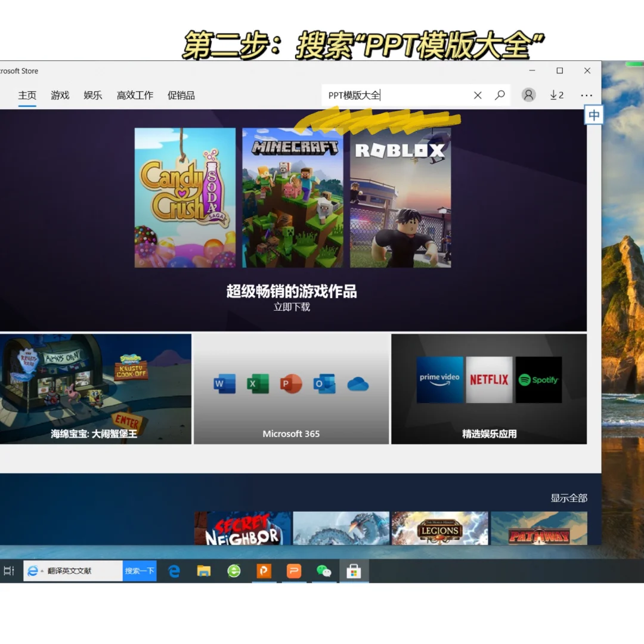Click the Task View icon on taskbar
This screenshot has width=644, height=644.
click(x=8, y=571)
